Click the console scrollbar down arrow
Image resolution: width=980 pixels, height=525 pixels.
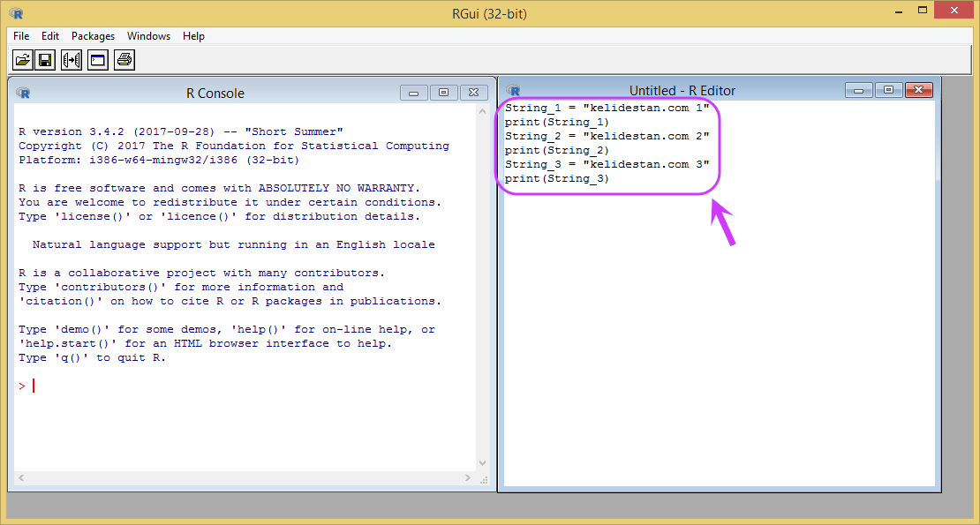tap(483, 463)
